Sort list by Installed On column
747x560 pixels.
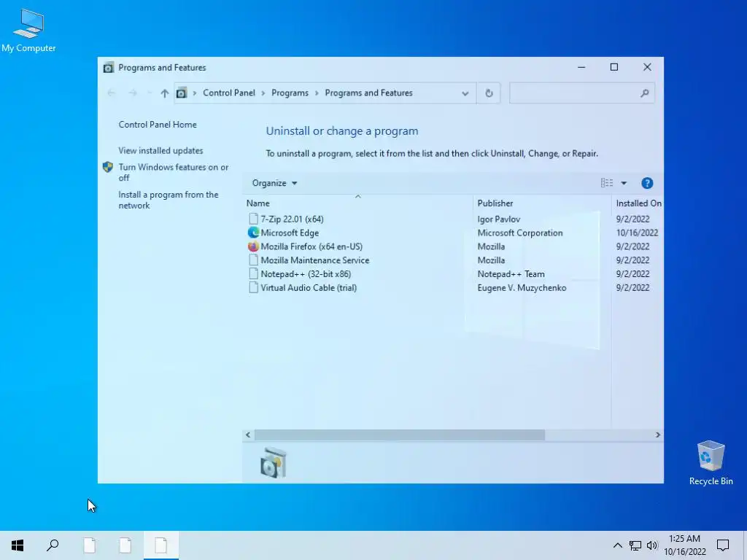638,203
